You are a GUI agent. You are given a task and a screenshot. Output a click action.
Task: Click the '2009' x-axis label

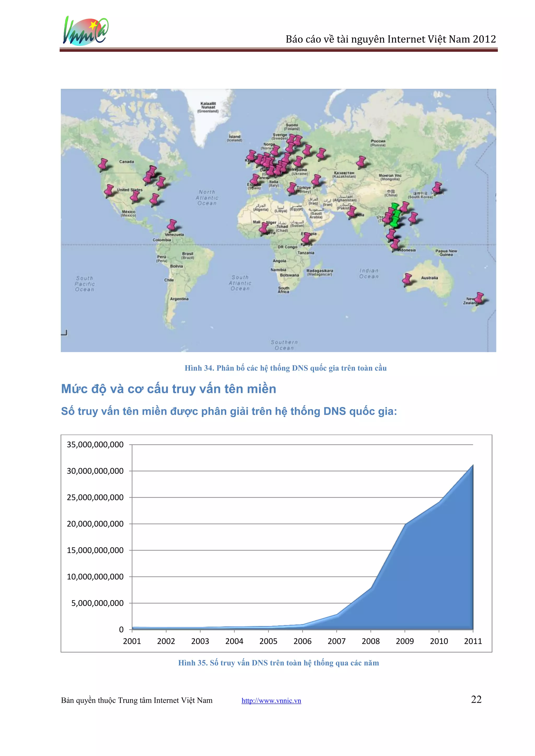[405, 641]
